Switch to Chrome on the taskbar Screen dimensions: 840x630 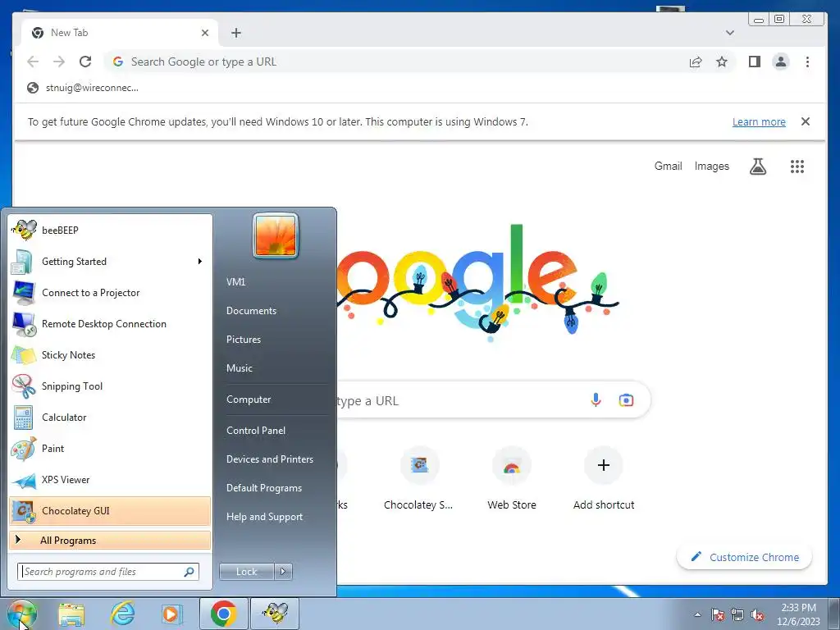tap(224, 614)
